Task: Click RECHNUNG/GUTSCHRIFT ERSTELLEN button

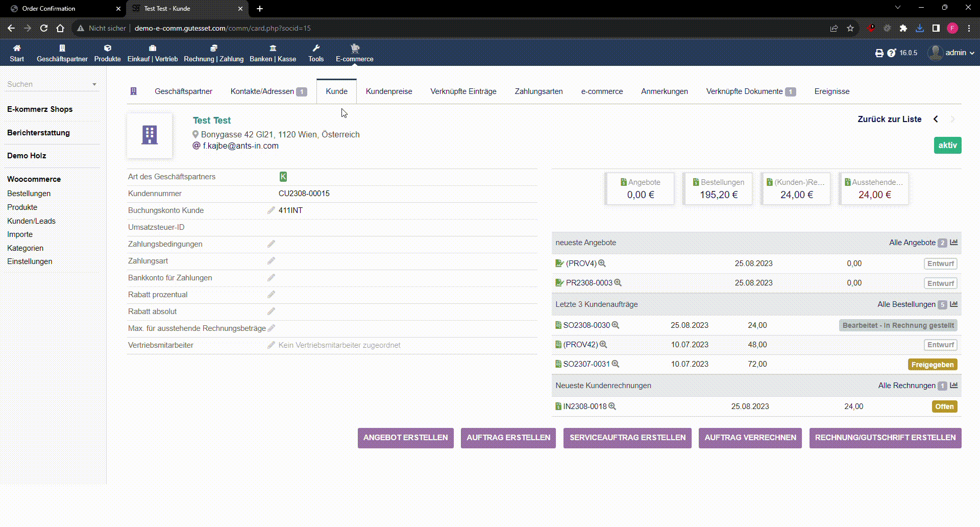Action: point(886,438)
